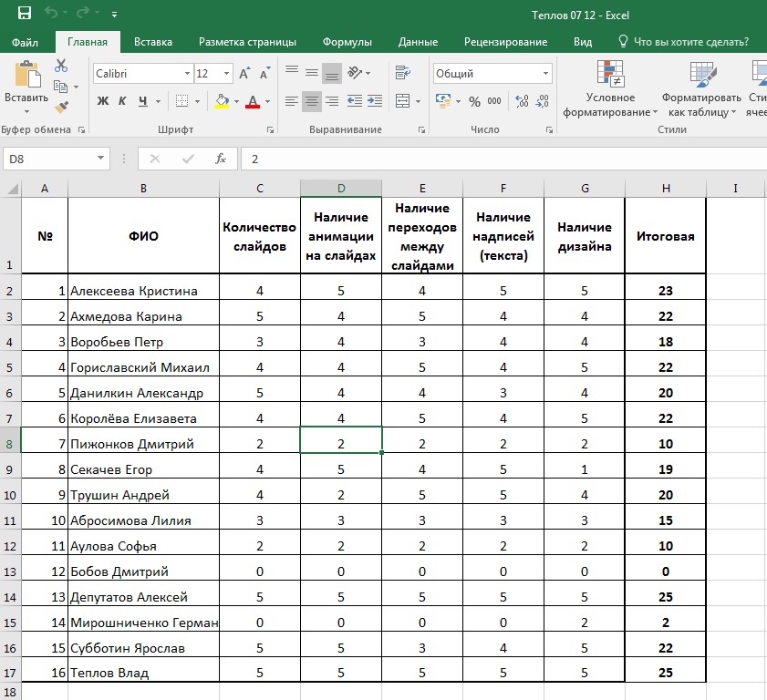This screenshot has width=767, height=700.
Task: Increase font size
Action: [244, 73]
